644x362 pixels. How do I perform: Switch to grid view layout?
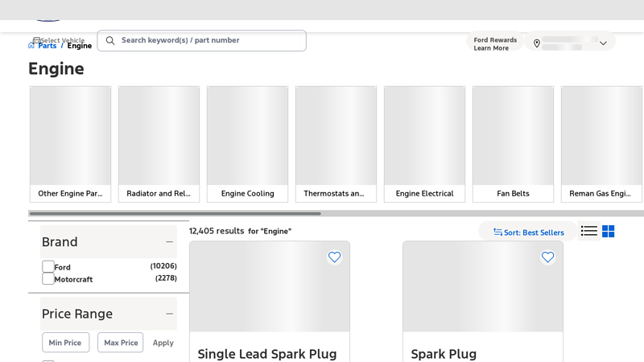point(609,232)
